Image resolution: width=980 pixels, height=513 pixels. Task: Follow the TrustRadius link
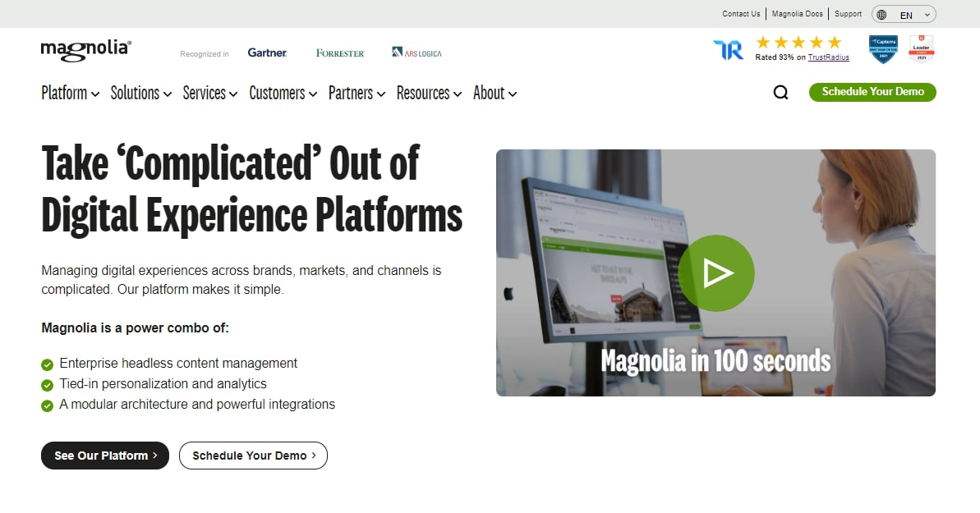[829, 57]
